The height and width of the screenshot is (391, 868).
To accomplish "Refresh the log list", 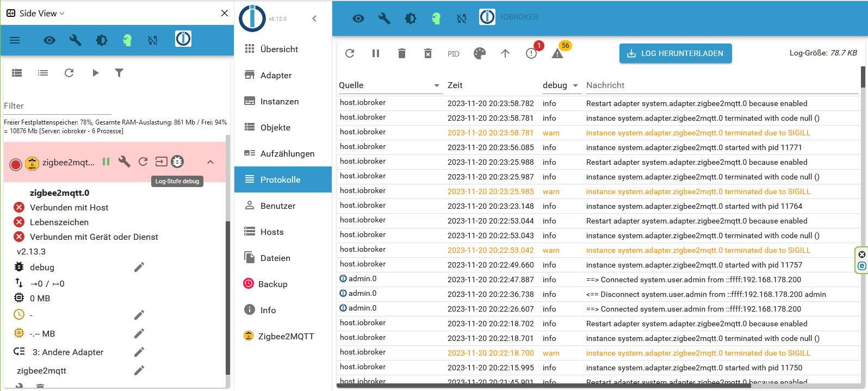I will coord(350,53).
